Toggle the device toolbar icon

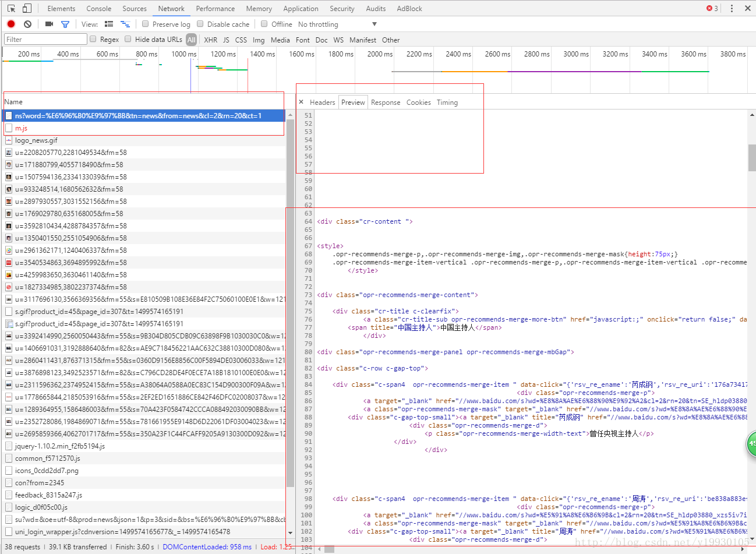click(27, 8)
